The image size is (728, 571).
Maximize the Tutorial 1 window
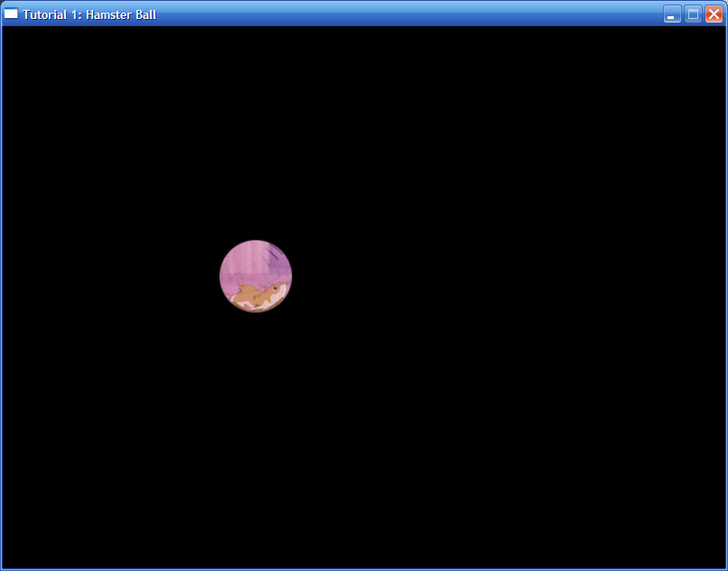coord(693,14)
